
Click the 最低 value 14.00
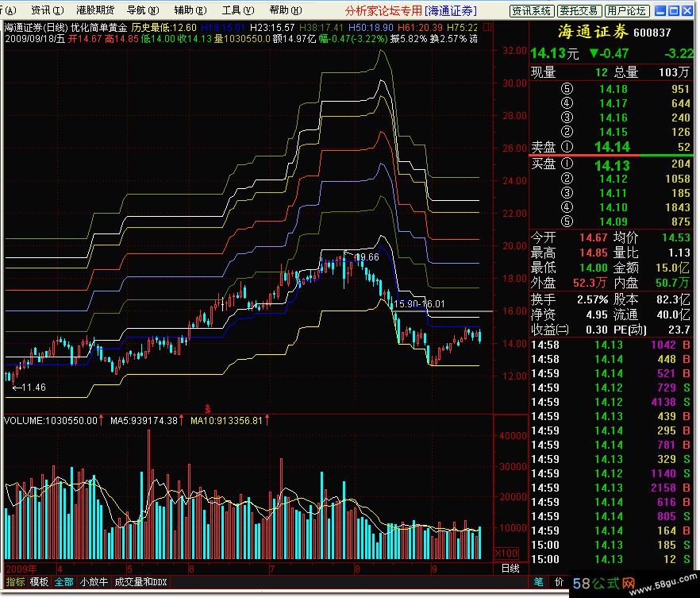point(594,268)
